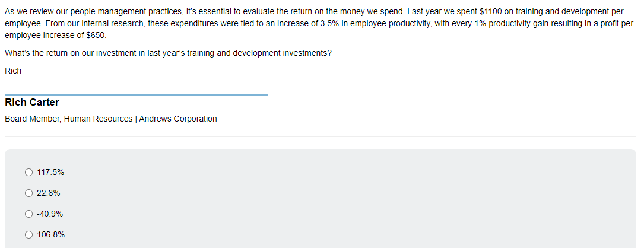Click the return on investment question sentence
Viewport: 644px width, 248px height.
click(168, 53)
